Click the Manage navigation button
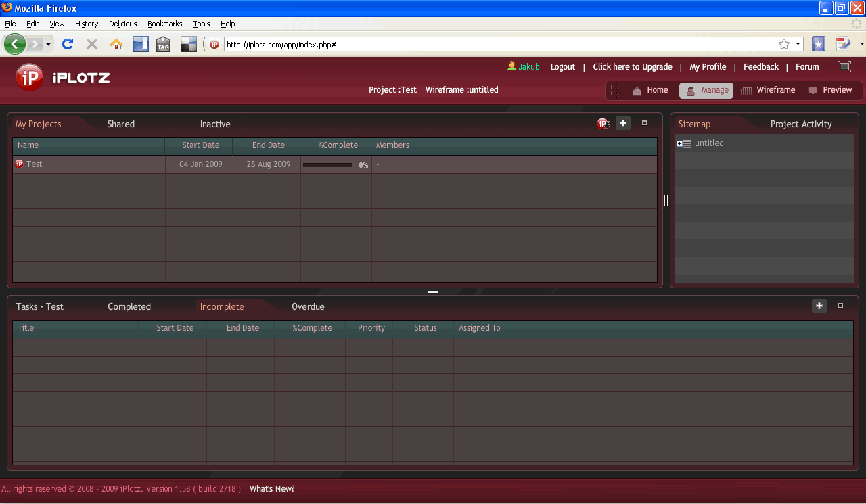 (x=706, y=90)
